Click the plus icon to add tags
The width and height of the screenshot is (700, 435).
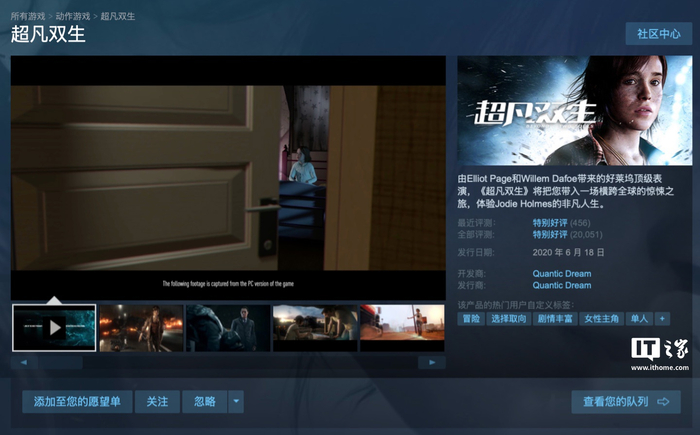click(x=662, y=318)
